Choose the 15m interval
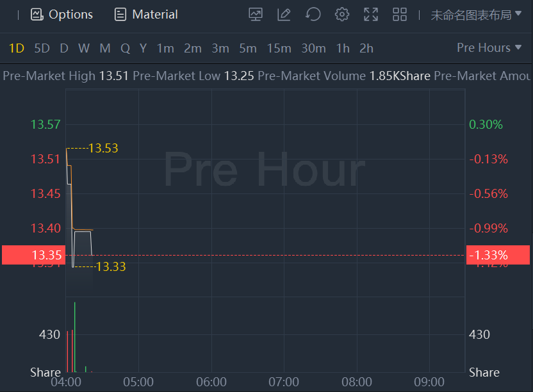The image size is (533, 392). coord(279,48)
